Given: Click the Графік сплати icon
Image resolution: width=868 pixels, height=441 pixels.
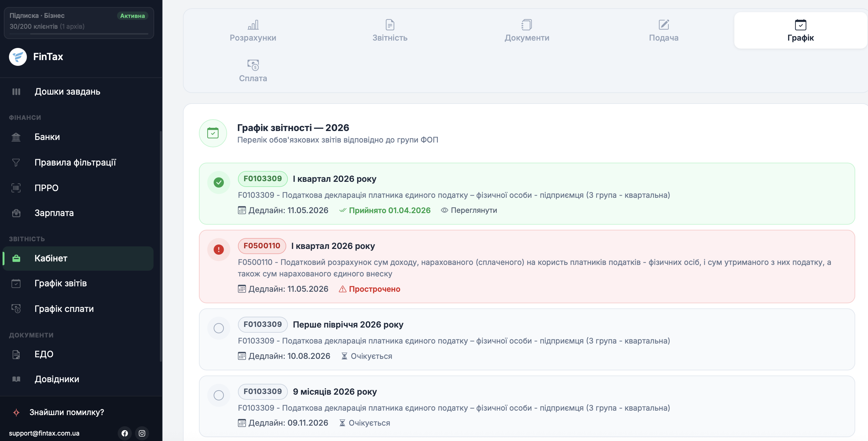Looking at the screenshot, I should [x=16, y=309].
